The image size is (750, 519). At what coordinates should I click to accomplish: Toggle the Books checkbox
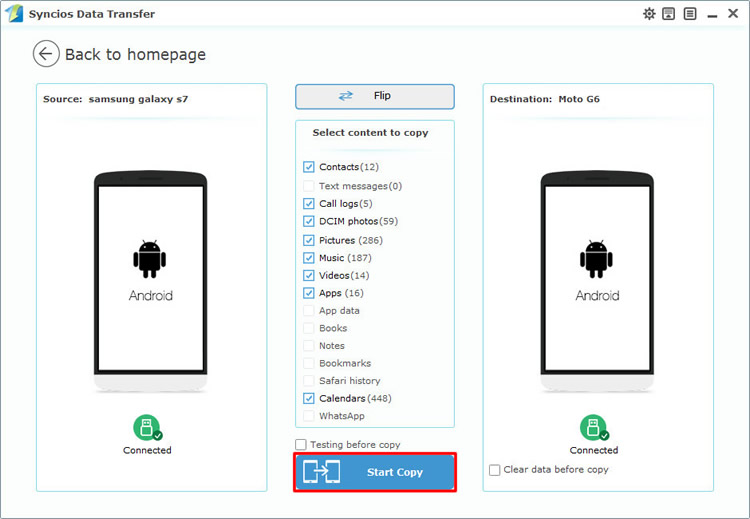tap(309, 328)
